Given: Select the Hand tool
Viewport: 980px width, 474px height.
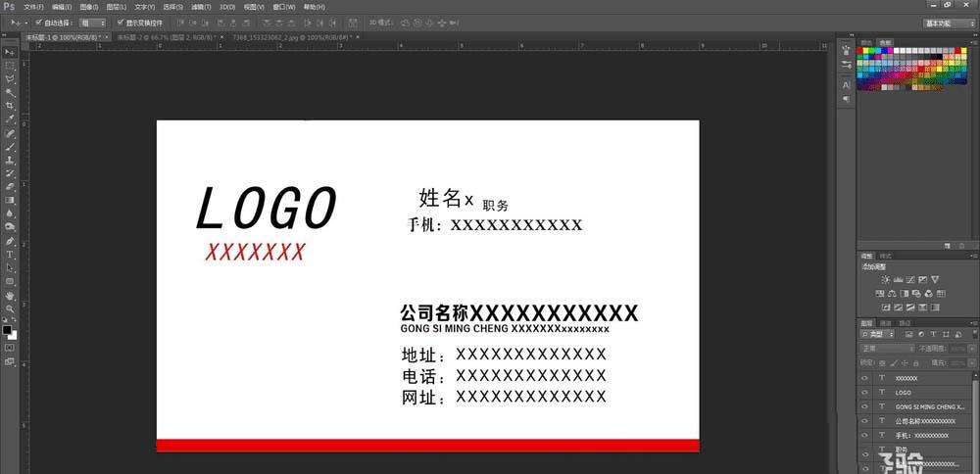Looking at the screenshot, I should coord(10,296).
